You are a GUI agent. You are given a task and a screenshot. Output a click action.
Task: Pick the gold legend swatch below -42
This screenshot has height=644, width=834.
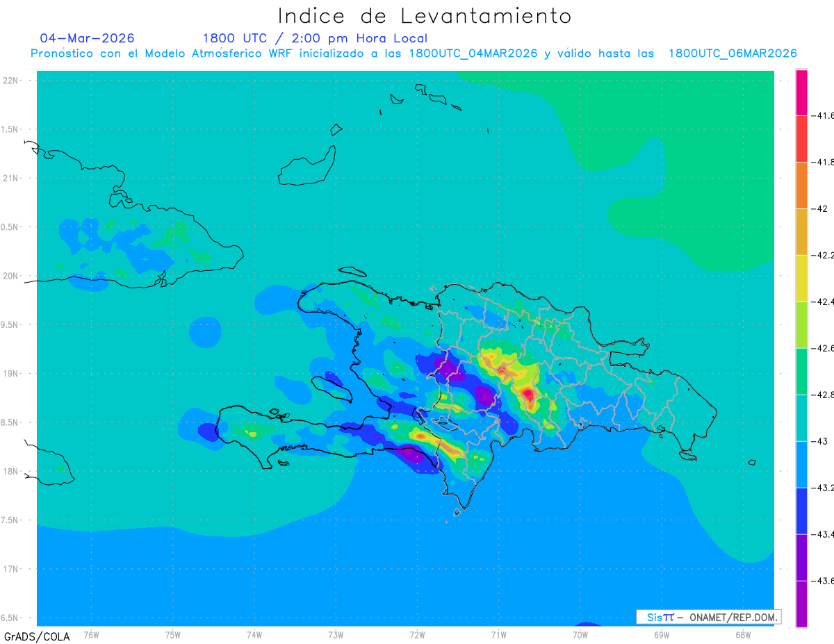point(801,232)
